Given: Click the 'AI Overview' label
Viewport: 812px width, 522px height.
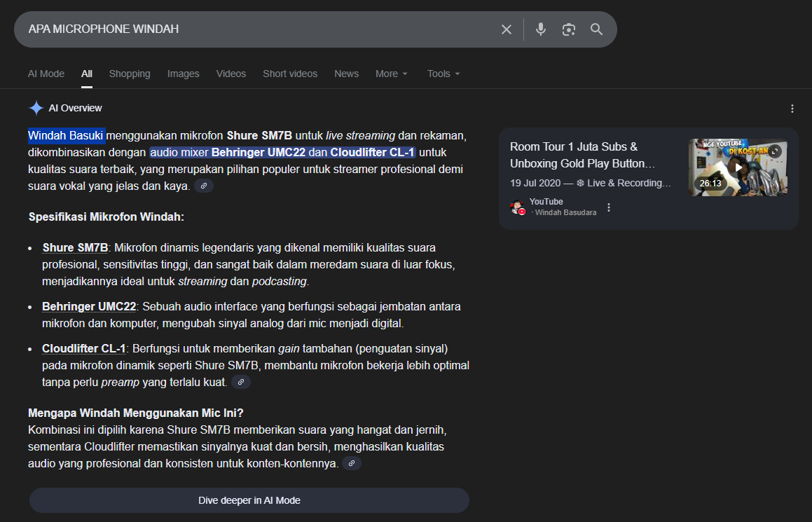Looking at the screenshot, I should [x=75, y=108].
